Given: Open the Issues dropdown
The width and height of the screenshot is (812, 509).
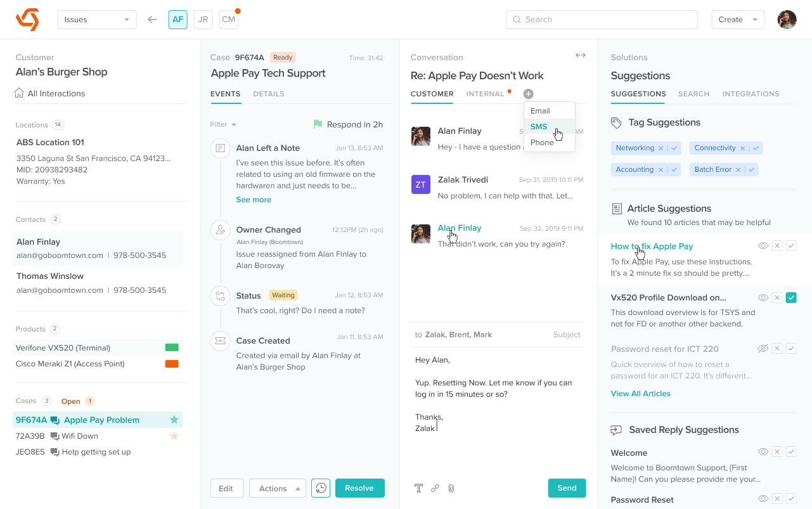Looking at the screenshot, I should (x=97, y=20).
